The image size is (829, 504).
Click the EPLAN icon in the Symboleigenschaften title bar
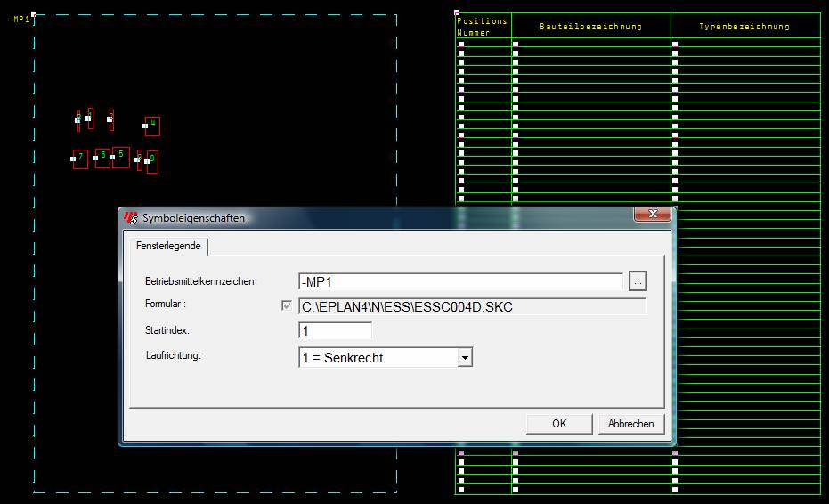[x=131, y=217]
